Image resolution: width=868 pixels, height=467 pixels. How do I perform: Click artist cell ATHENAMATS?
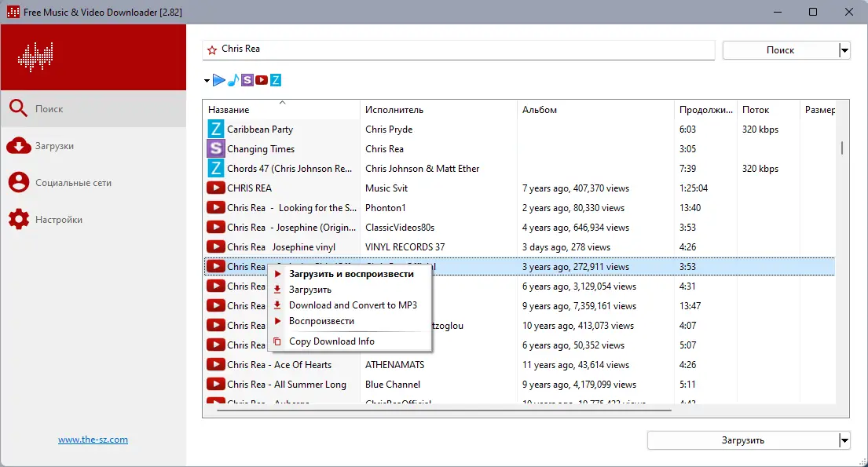pyautogui.click(x=394, y=365)
